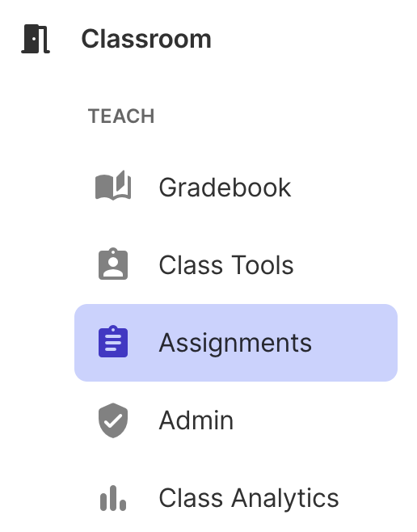Viewport: 417px width, 532px height.
Task: Click the Class Tools person badge icon
Action: pos(113,264)
